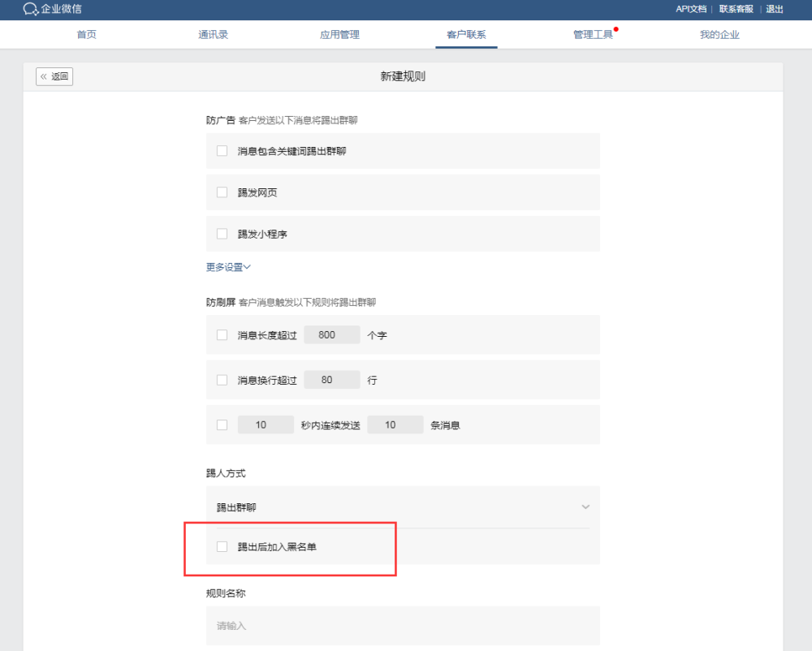Click the 规则名称 input field

click(403, 626)
